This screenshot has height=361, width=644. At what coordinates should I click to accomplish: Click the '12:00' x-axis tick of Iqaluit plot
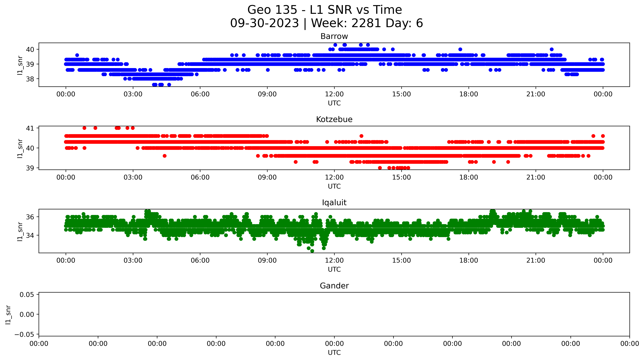click(x=334, y=261)
